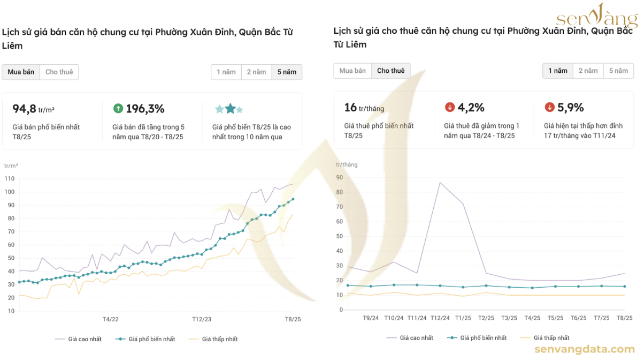Choose 1 năm range for sale chart

pos(226,72)
